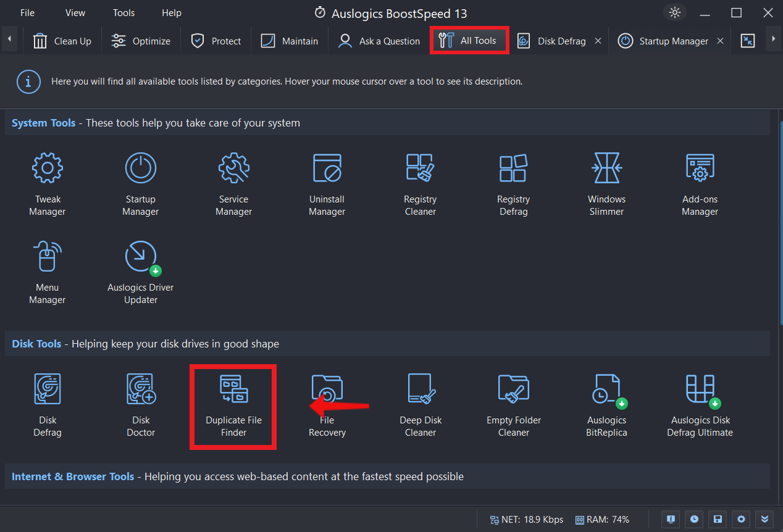This screenshot has height=532, width=783.
Task: Open the Tools menu
Action: coord(124,12)
